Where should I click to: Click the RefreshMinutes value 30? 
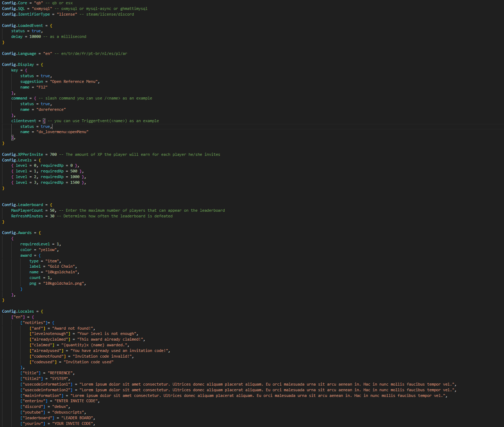52,216
